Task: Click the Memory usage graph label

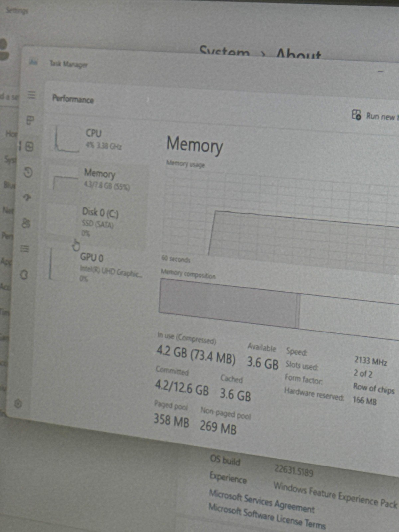Action: (x=186, y=164)
